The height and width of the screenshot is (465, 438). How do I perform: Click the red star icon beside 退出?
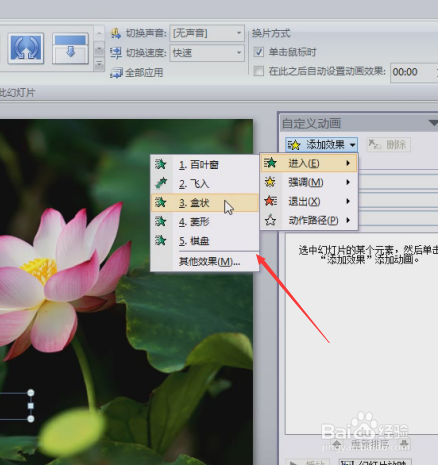point(270,201)
